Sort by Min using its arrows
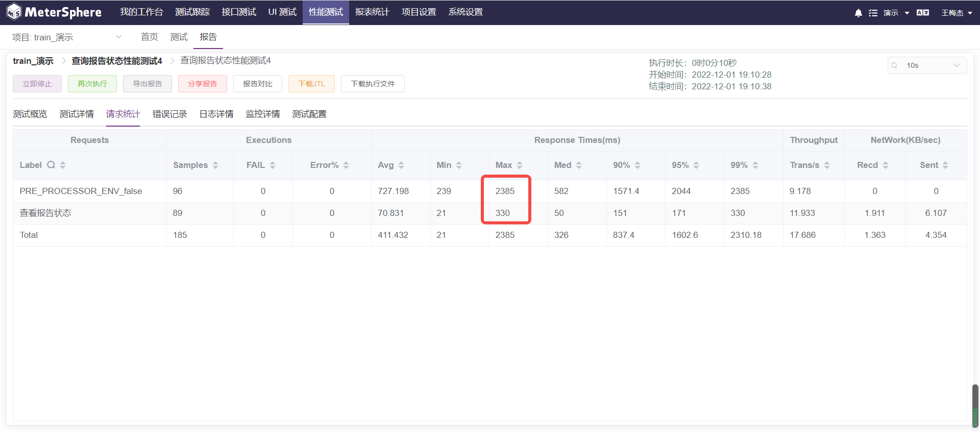This screenshot has width=980, height=436. [459, 165]
